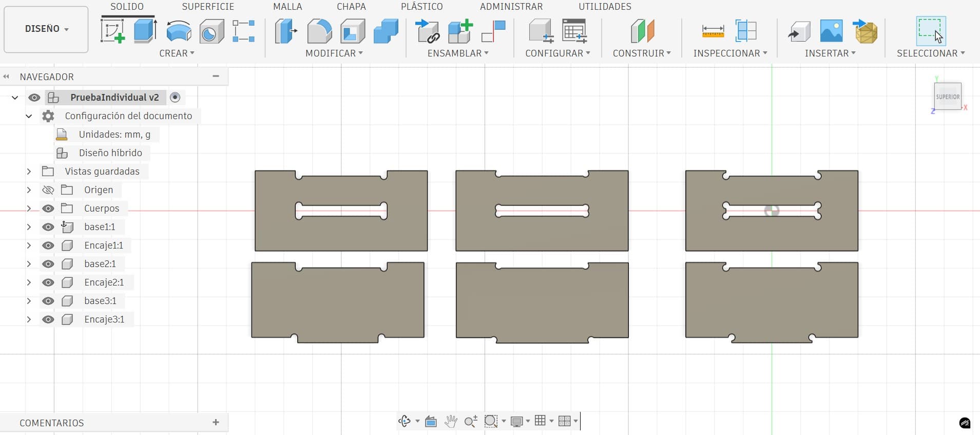Select the Press Pull tool

click(286, 30)
